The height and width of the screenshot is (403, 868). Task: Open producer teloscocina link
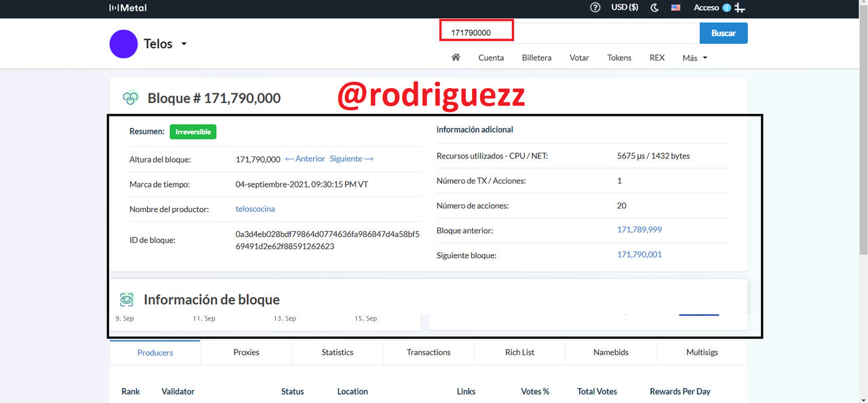point(255,209)
